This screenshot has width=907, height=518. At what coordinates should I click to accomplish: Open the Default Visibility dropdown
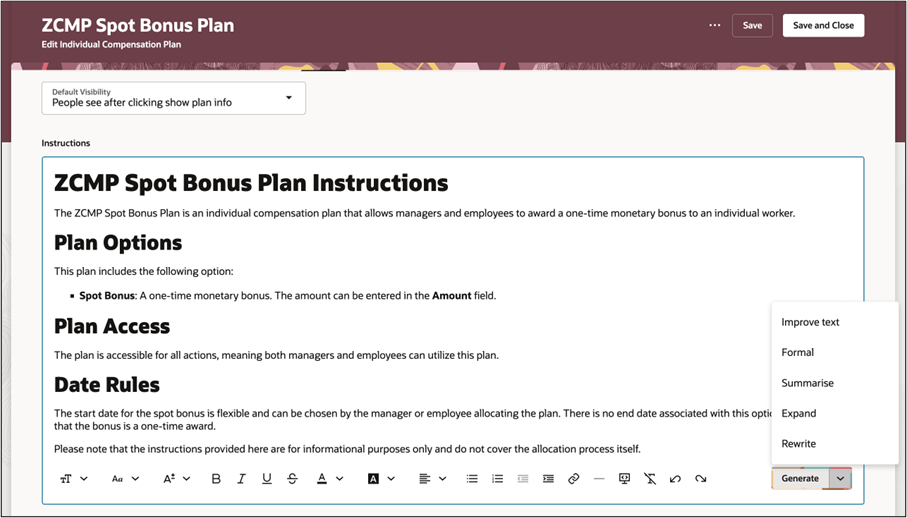(173, 98)
